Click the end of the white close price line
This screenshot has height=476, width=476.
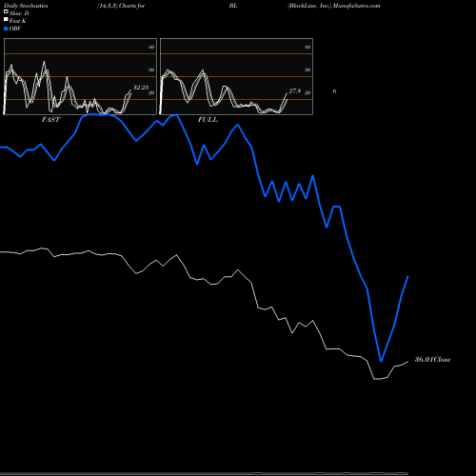click(x=407, y=362)
